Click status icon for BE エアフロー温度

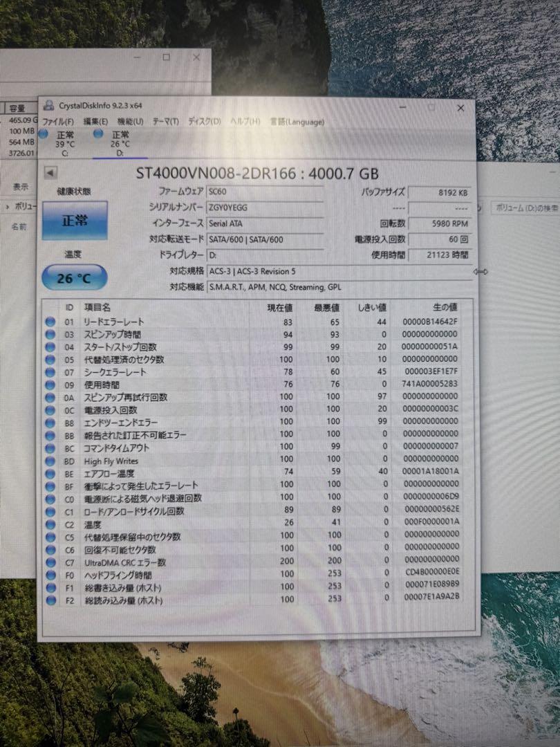50,474
